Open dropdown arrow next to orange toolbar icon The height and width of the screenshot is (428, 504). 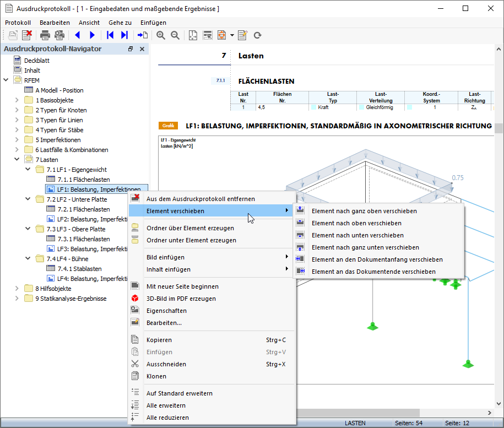pos(232,35)
